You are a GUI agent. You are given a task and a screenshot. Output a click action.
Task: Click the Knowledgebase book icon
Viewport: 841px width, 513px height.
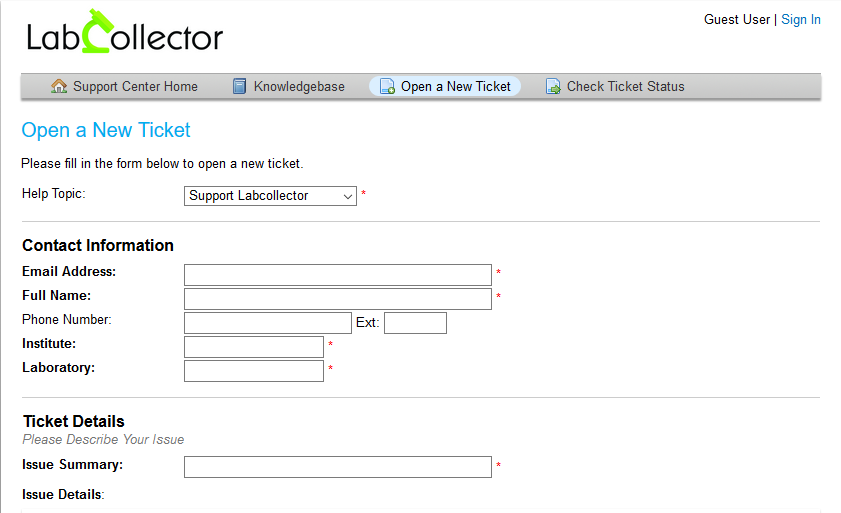click(239, 86)
